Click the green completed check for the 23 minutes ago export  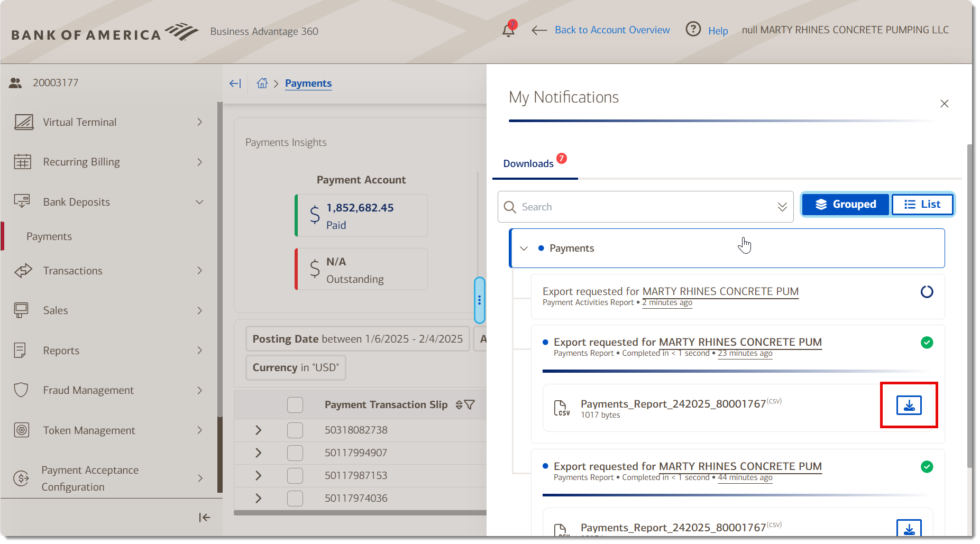click(927, 343)
